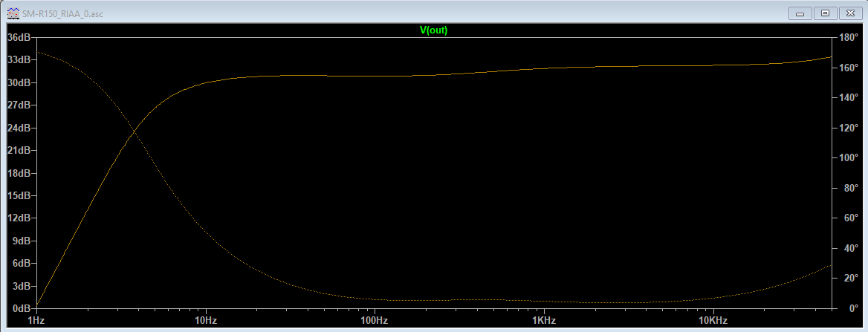The image size is (868, 332).
Task: Click the 1Hz frequency axis label
Action: click(36, 320)
